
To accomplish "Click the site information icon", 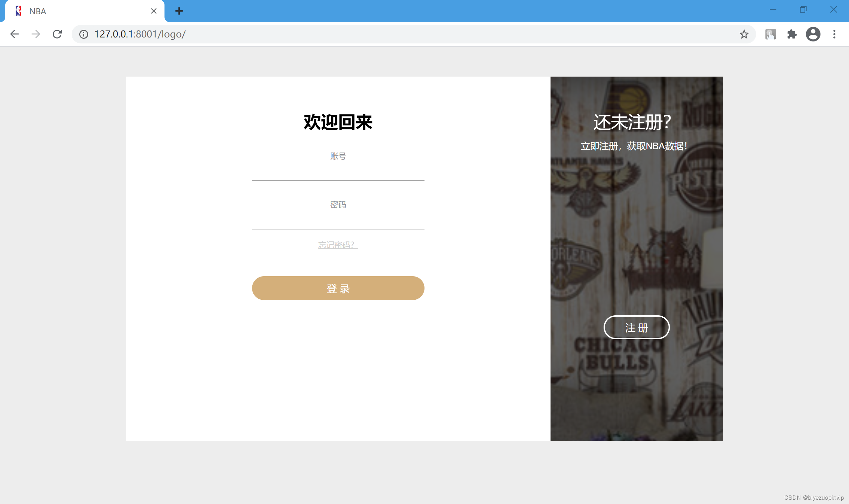I will pos(84,34).
